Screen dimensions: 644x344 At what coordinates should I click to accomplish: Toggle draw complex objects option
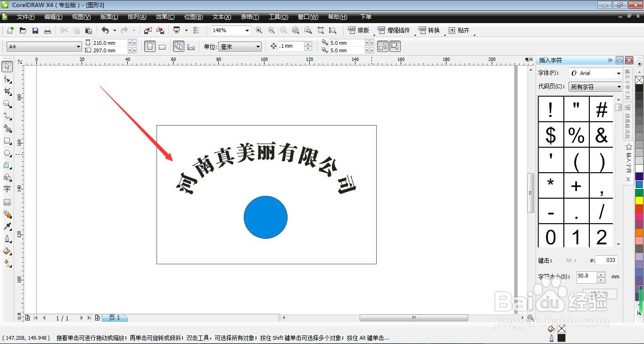coord(395,46)
